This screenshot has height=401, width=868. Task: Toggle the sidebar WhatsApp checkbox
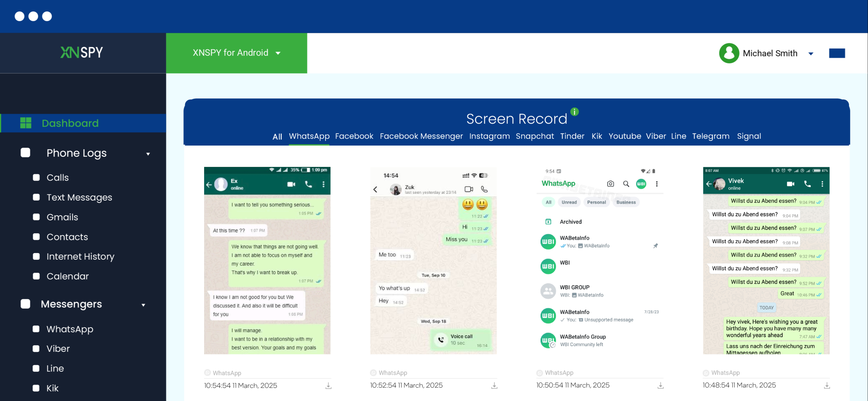coord(36,329)
